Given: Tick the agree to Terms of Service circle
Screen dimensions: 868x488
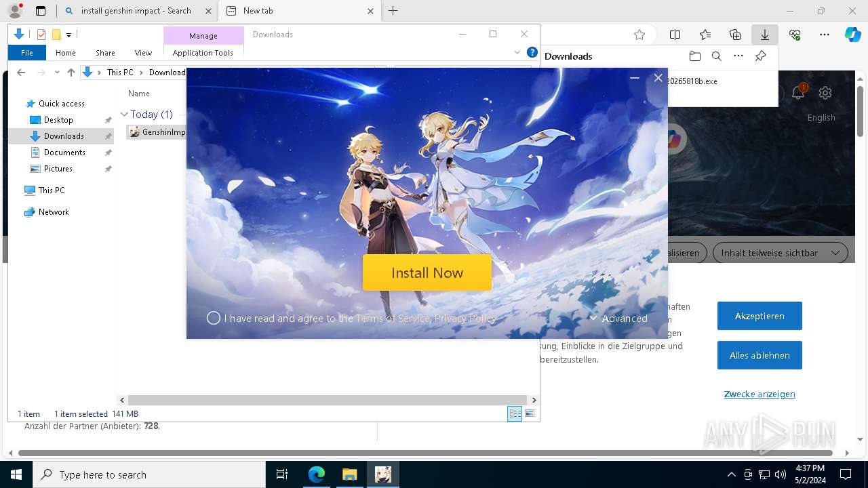Looking at the screenshot, I should click(214, 318).
